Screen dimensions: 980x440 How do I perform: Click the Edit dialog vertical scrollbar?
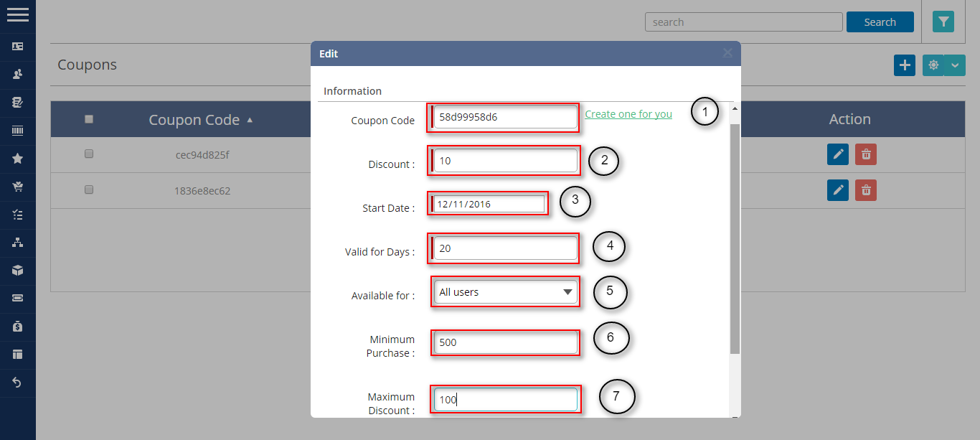[735, 237]
